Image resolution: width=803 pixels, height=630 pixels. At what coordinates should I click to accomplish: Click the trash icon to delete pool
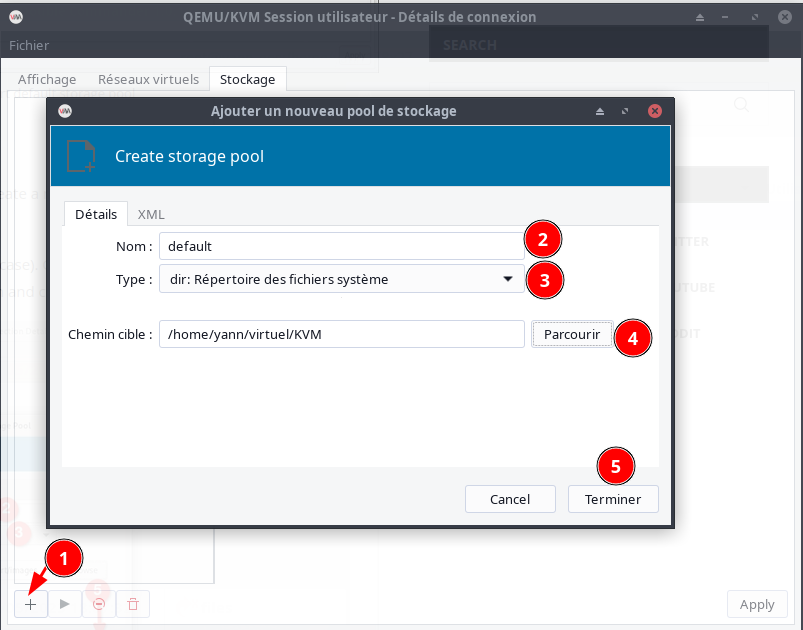tap(132, 604)
